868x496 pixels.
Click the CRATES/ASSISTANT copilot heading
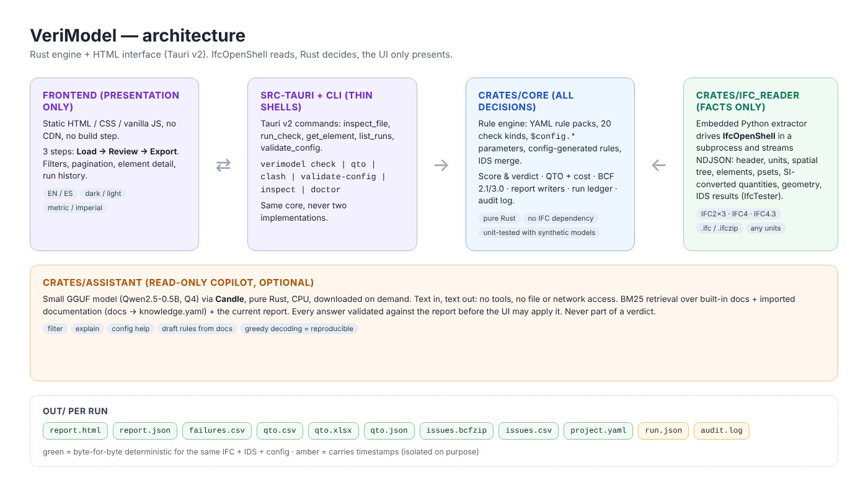point(179,283)
